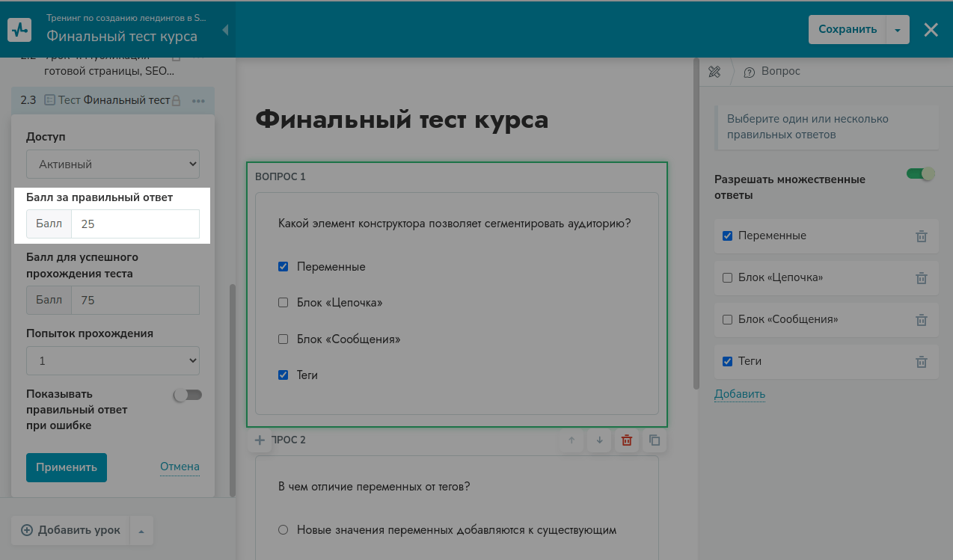Click the «Применить» button

click(x=67, y=467)
